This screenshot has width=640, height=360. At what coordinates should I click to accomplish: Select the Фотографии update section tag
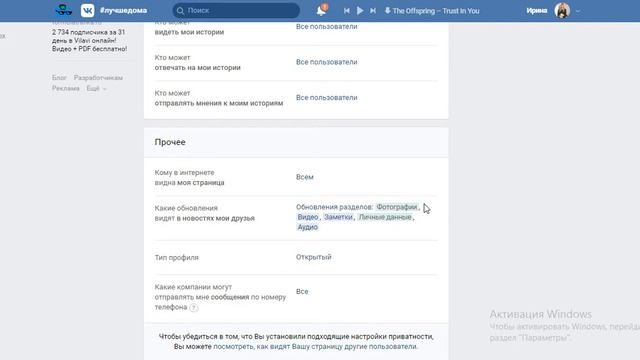pos(397,207)
